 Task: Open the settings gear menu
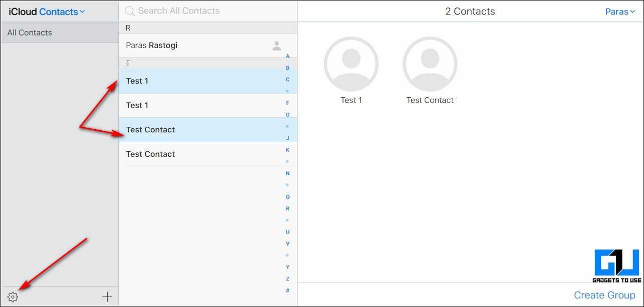pyautogui.click(x=13, y=297)
